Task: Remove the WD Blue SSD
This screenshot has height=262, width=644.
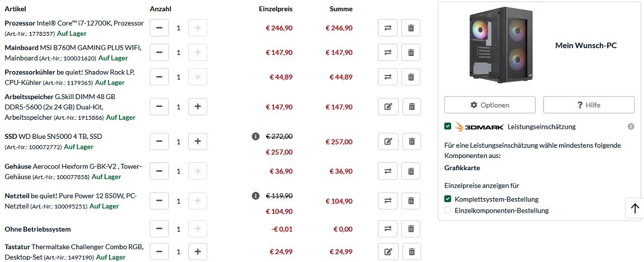Action: pos(411,142)
